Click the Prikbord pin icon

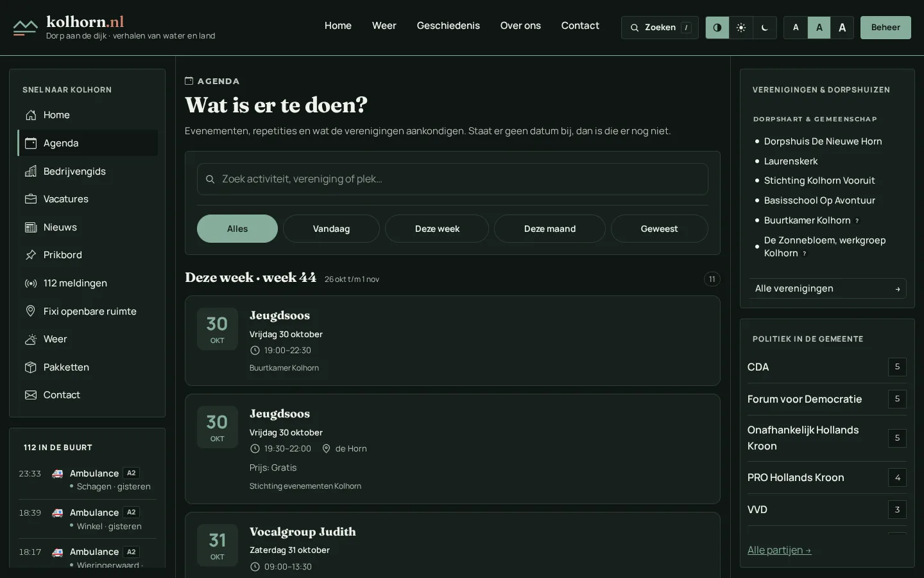tap(31, 255)
